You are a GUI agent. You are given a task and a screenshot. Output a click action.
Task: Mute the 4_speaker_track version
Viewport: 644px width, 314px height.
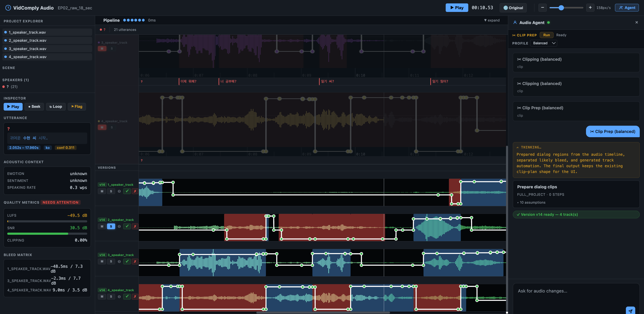pos(102,297)
